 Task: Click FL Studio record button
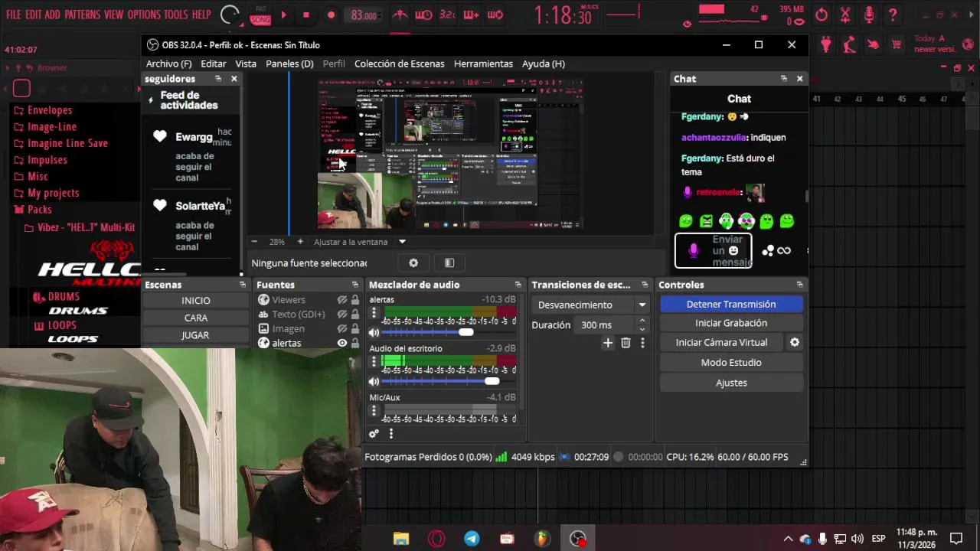click(331, 15)
